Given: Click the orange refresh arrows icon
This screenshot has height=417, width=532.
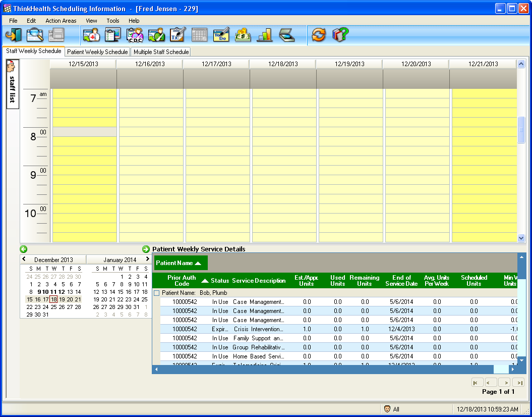Looking at the screenshot, I should pos(319,35).
